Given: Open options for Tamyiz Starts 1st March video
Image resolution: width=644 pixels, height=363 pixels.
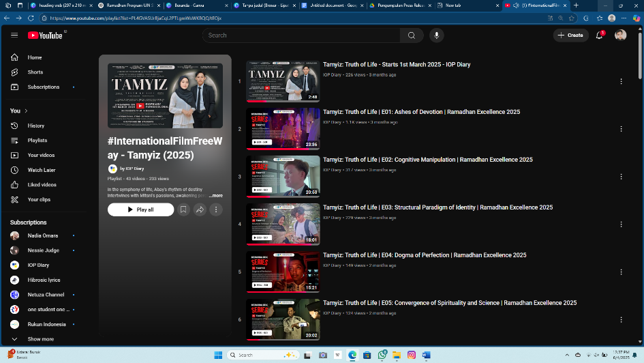Looking at the screenshot, I should click(621, 81).
